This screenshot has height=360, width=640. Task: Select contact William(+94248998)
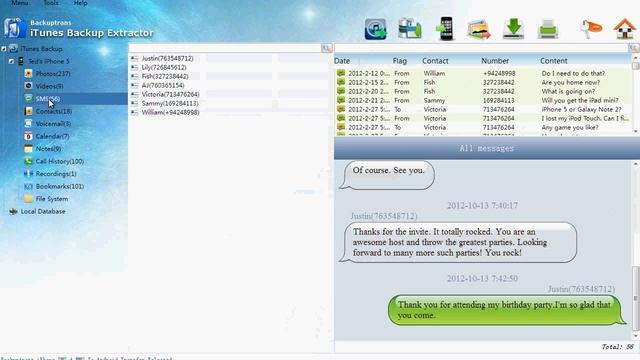pyautogui.click(x=170, y=112)
